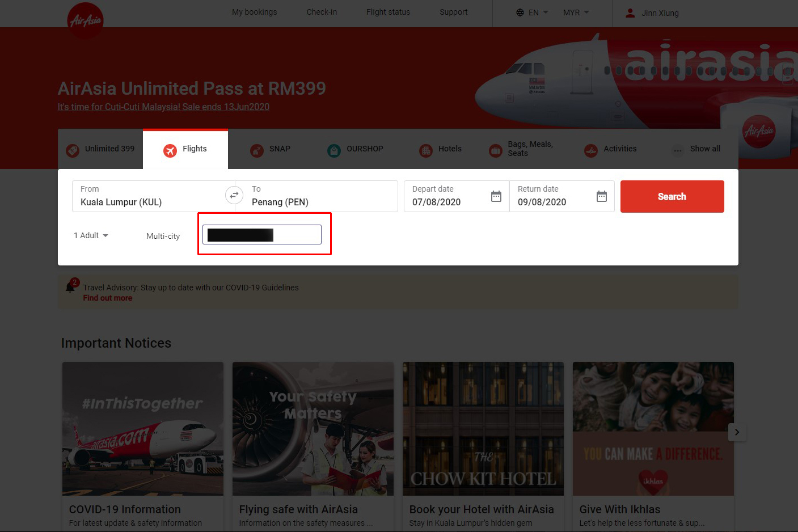Screen dimensions: 798x532
Task: Open the Unlimited 399 tab
Action: click(100, 149)
